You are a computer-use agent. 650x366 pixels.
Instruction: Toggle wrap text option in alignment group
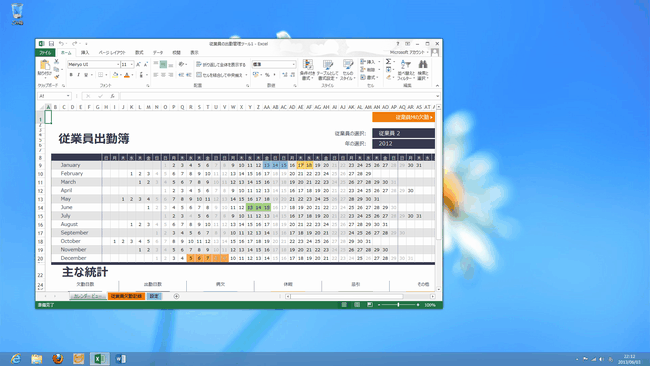[221, 65]
